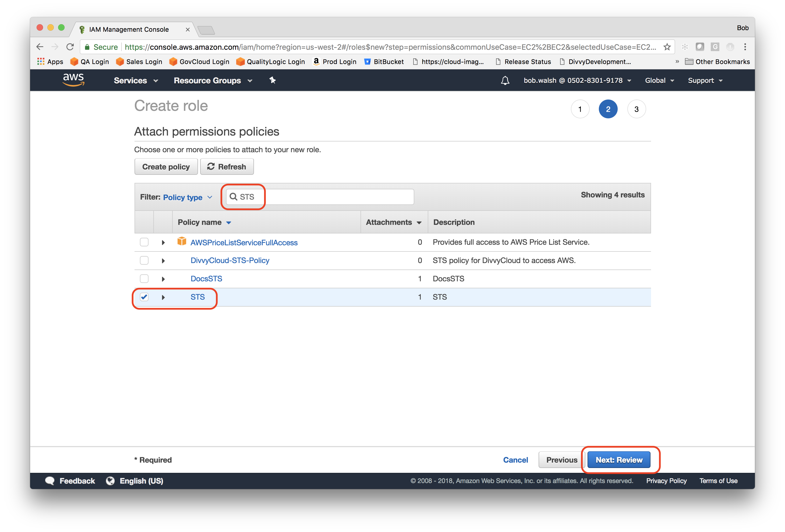Image resolution: width=785 pixels, height=532 pixels.
Task: Open the Release Status bookmark
Action: click(523, 62)
